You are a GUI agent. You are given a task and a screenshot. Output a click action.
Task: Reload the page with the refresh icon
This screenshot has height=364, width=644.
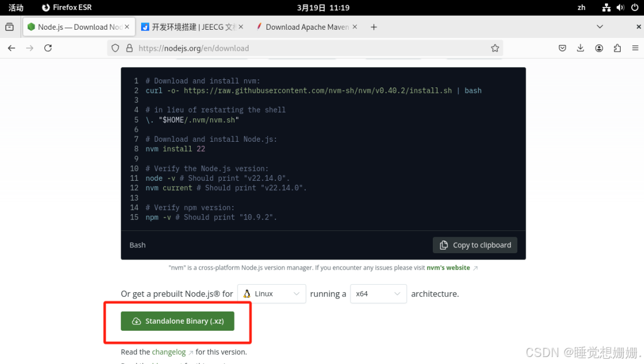click(x=48, y=48)
